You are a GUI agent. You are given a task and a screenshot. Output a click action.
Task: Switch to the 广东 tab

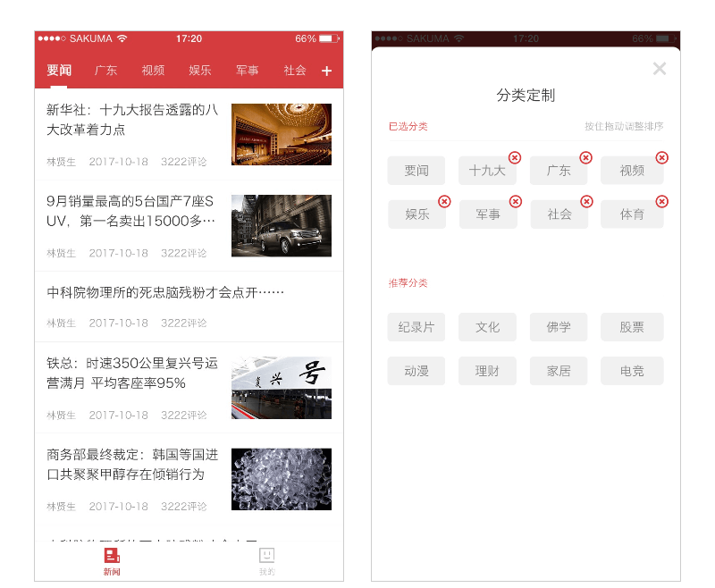coord(105,71)
